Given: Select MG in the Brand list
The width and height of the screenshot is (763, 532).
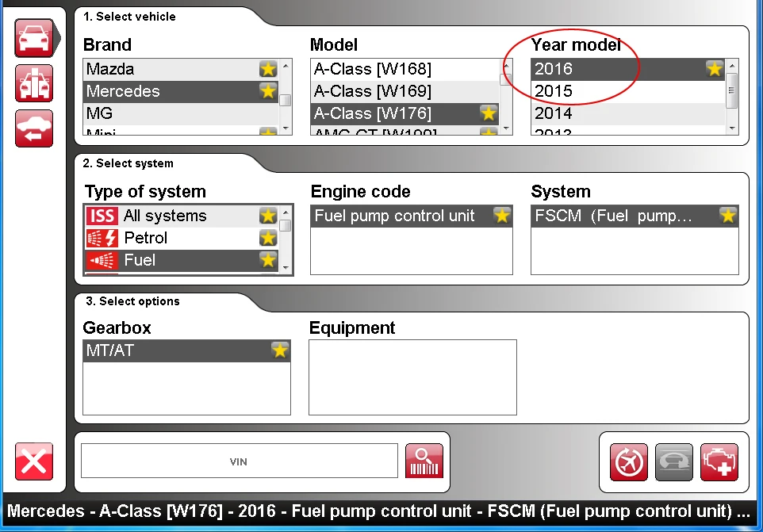Looking at the screenshot, I should (x=181, y=113).
